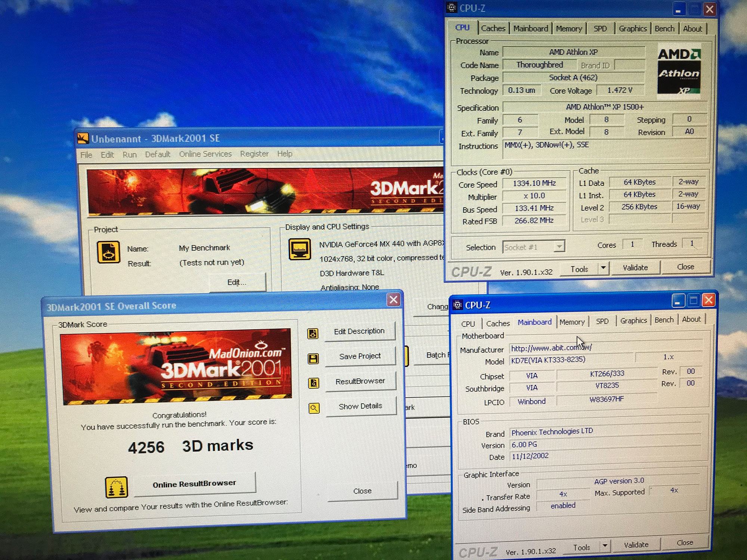The image size is (747, 560).
Task: Click the ResultBrowser document icon
Action: (x=313, y=383)
